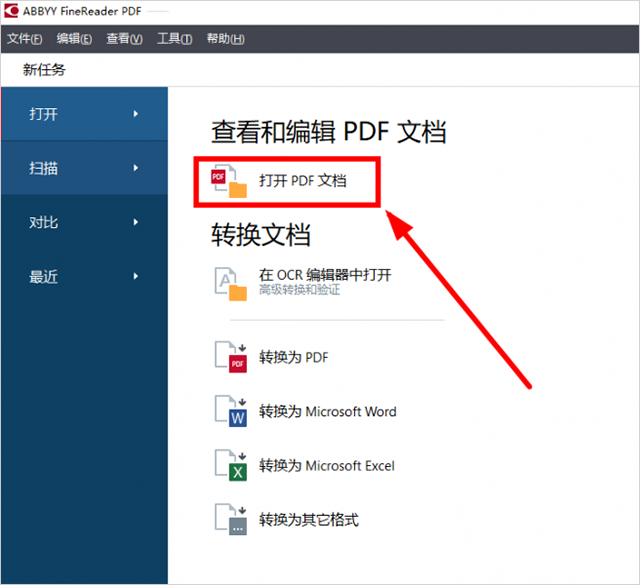Select the 对比 sidebar section
Image resolution: width=640 pixels, height=585 pixels.
coord(84,222)
